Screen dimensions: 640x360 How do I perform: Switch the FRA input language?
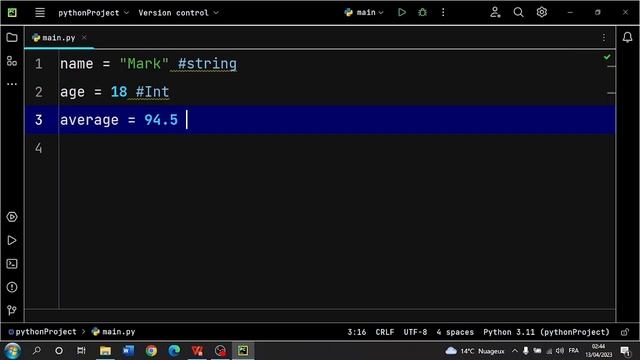click(x=573, y=351)
